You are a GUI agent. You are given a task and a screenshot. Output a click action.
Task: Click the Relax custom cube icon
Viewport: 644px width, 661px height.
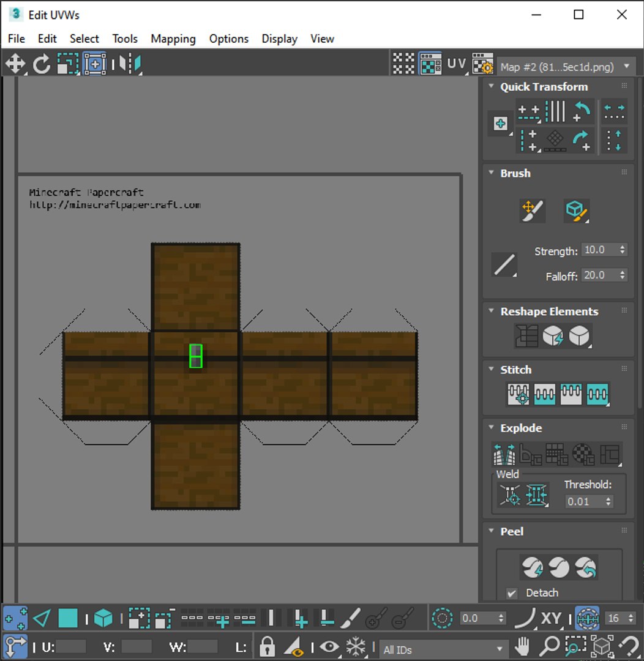[x=579, y=336]
